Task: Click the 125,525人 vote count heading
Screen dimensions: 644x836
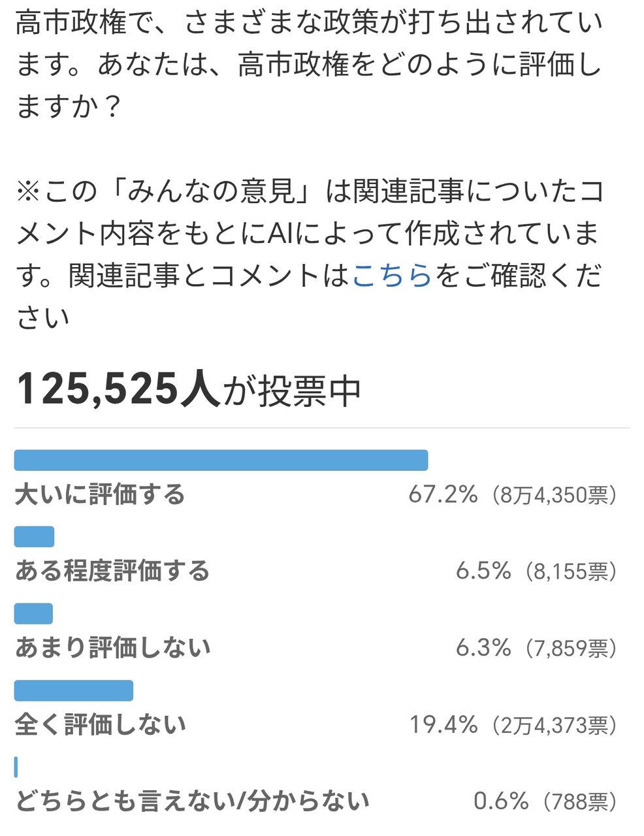Action: (x=118, y=389)
